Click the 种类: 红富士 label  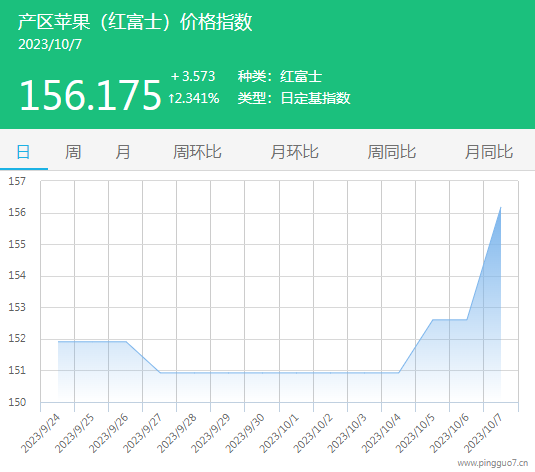[x=280, y=76]
